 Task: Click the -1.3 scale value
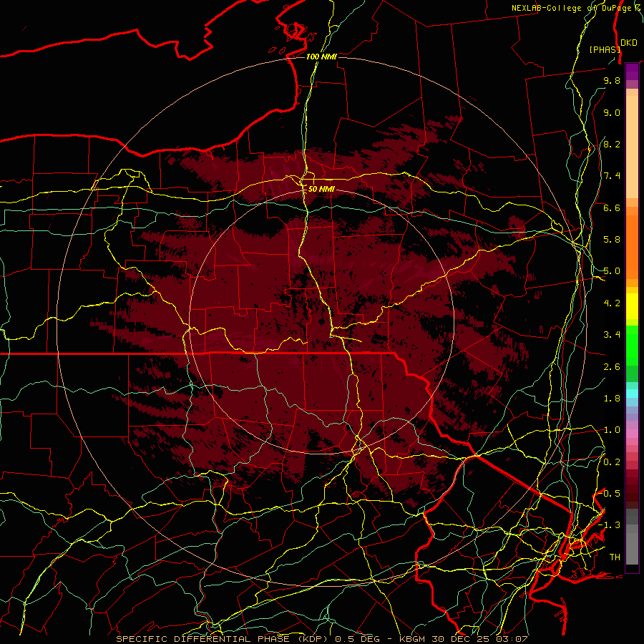click(x=610, y=525)
